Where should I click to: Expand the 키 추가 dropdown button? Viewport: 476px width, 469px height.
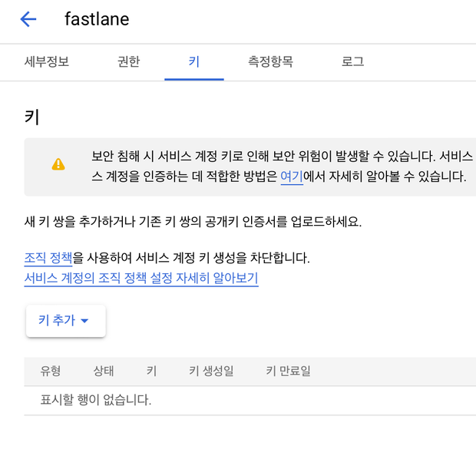[66, 321]
